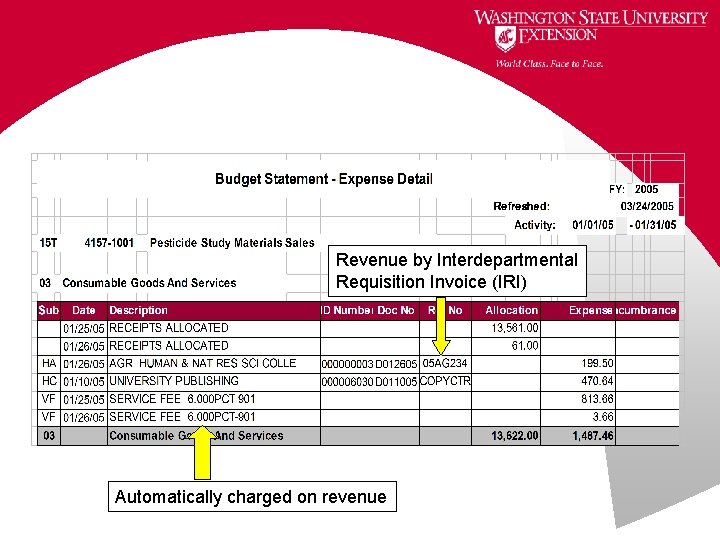Viewport: 720px width, 540px height.
Task: Click 'Pesticide Study Materials Sales' account name
Action: pyautogui.click(x=232, y=242)
